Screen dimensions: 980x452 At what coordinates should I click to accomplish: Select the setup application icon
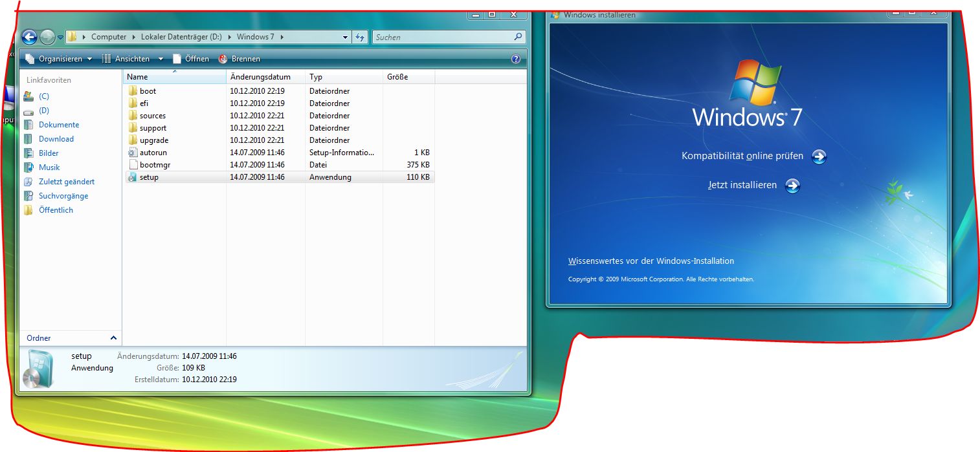tap(133, 177)
